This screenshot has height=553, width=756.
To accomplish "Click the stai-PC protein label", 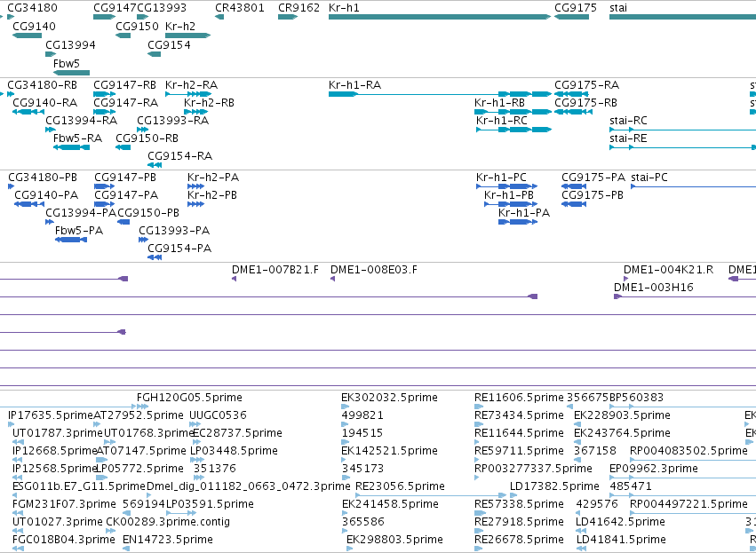I will (x=649, y=178).
